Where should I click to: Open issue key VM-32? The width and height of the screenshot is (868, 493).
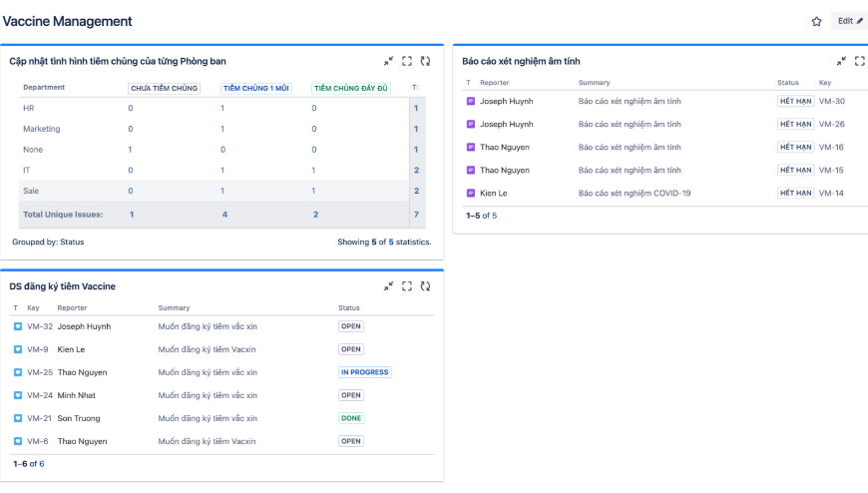(x=40, y=326)
